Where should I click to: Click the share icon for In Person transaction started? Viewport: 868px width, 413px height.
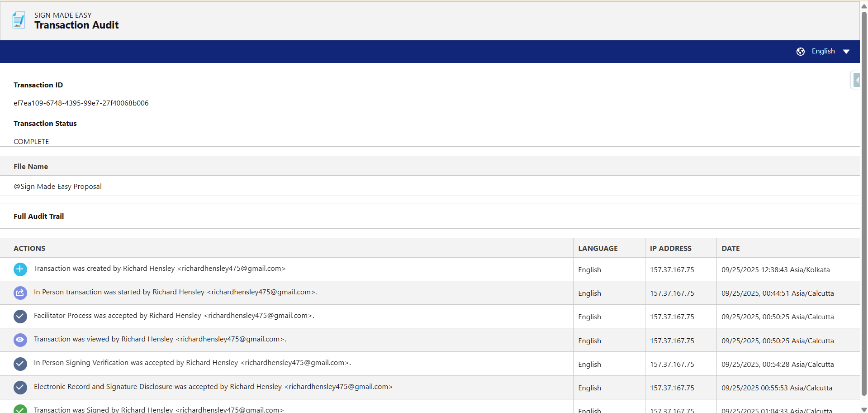click(20, 293)
